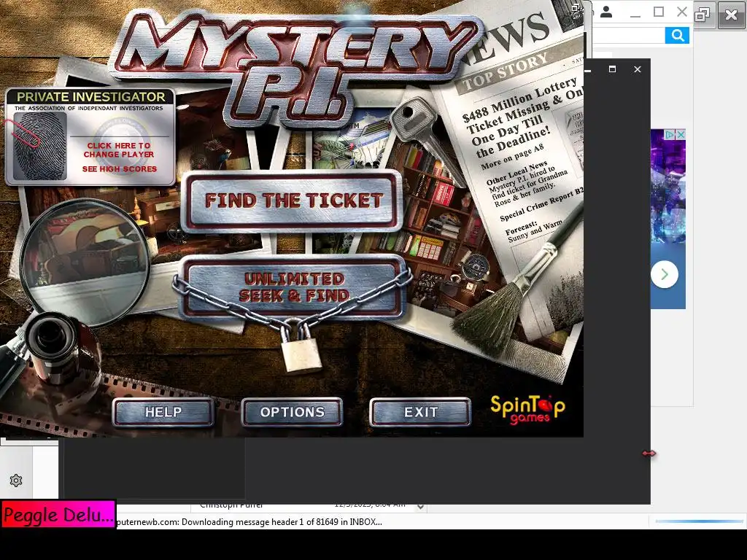The width and height of the screenshot is (747, 560).
Task: Exit the Mystery P.I. game
Action: coord(420,412)
